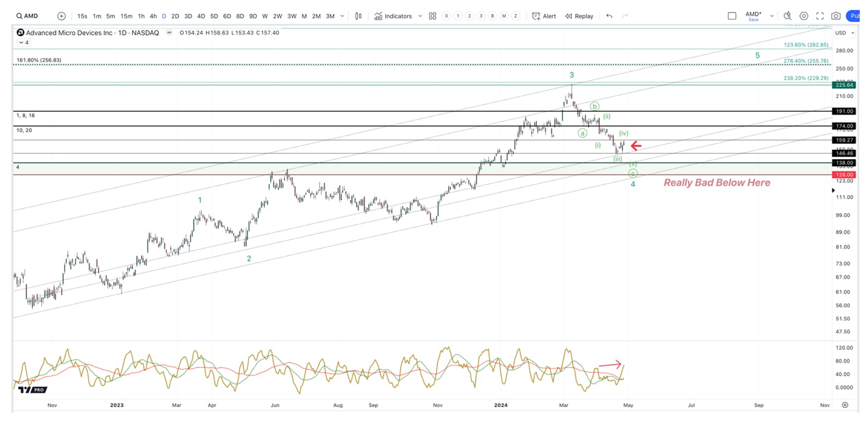
Task: Open the AMD symbol search
Action: coord(27,16)
